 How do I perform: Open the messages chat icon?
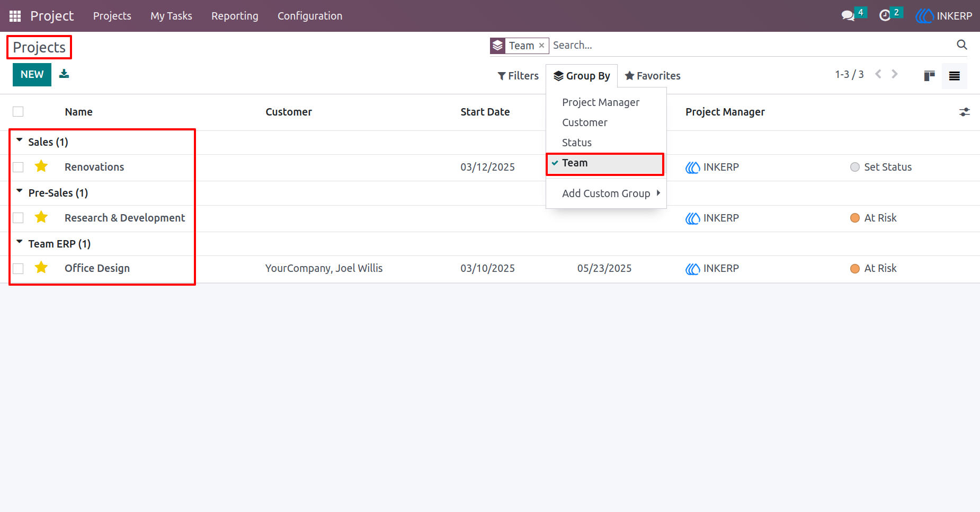pyautogui.click(x=848, y=16)
